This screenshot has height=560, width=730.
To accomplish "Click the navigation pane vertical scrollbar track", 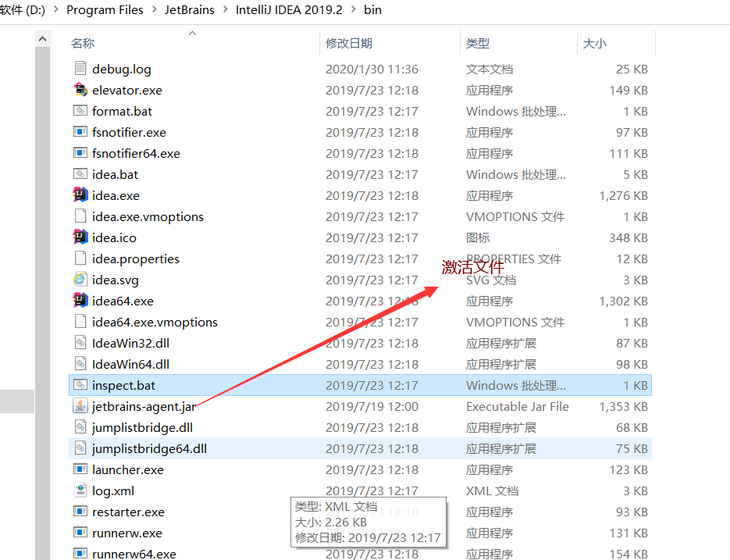I will coord(42,303).
